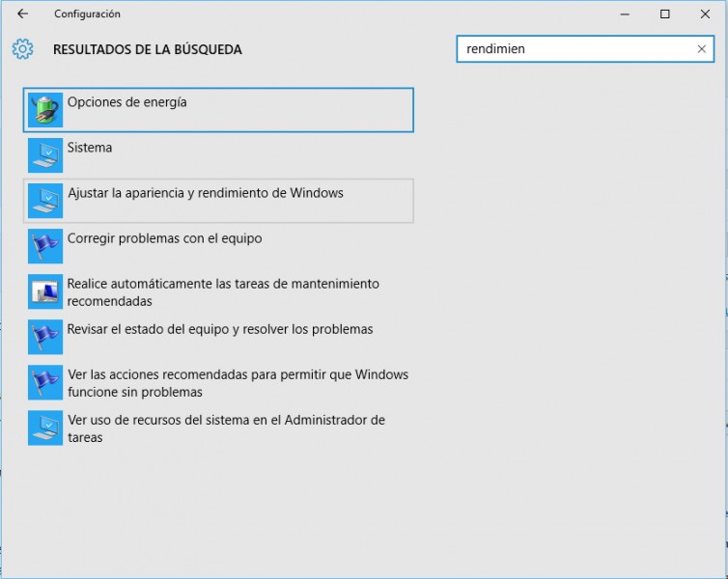Click the flag icon for Ver las acciones recomendadas
728x579 pixels.
coord(45,383)
